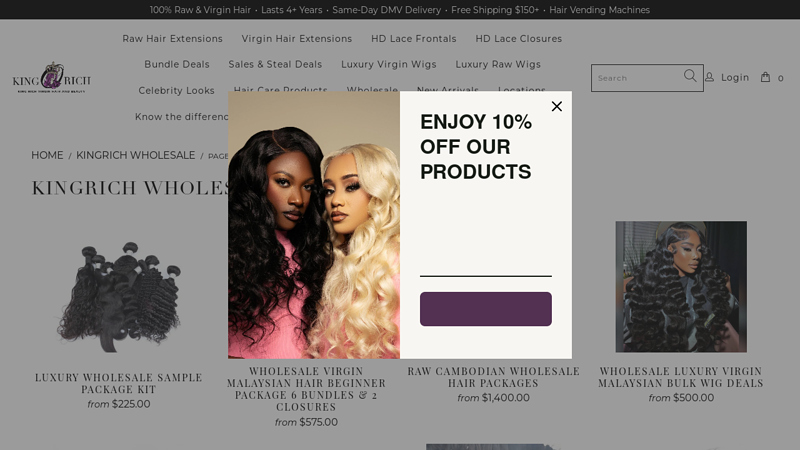Close the 10% off popup

coord(557,106)
